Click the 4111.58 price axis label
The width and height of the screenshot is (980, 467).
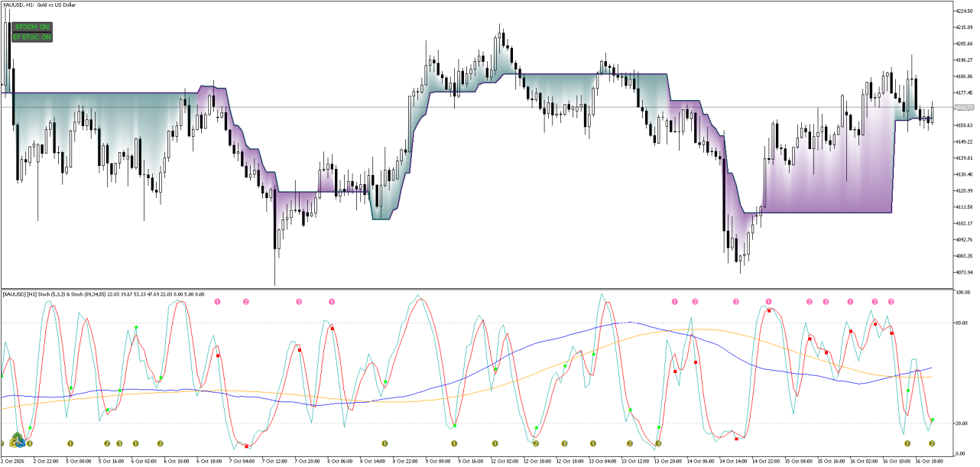click(x=964, y=207)
